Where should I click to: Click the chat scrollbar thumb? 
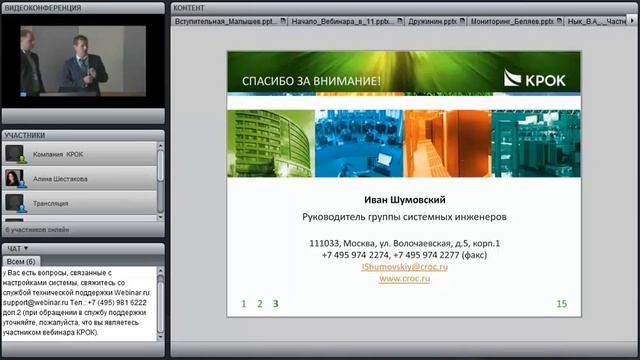pos(160,304)
